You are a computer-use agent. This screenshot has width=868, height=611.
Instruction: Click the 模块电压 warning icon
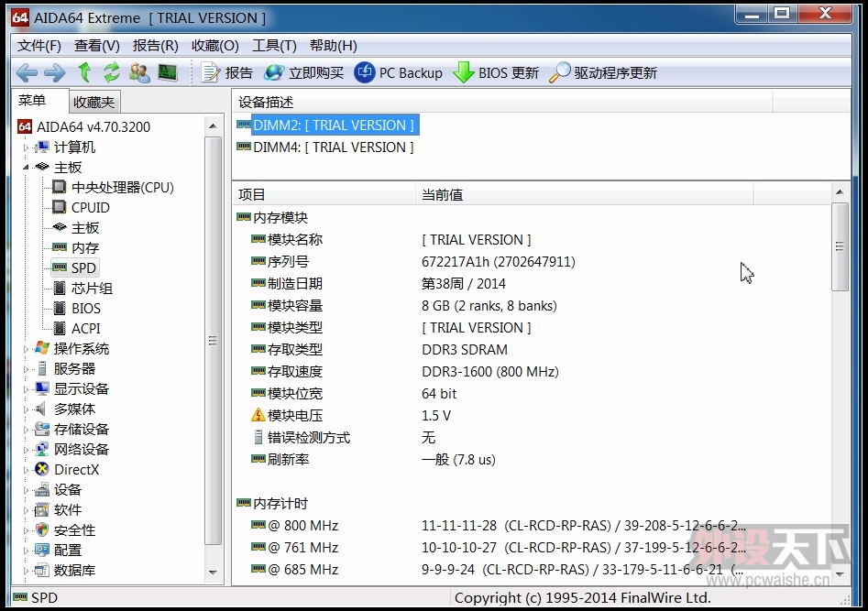pos(258,415)
